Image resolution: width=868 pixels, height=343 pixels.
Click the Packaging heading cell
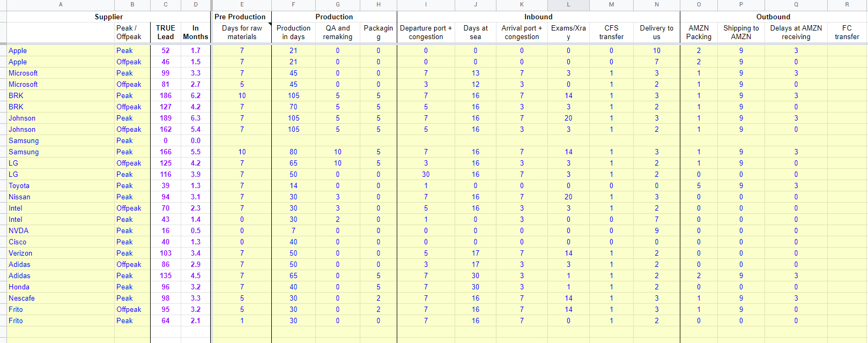point(379,32)
